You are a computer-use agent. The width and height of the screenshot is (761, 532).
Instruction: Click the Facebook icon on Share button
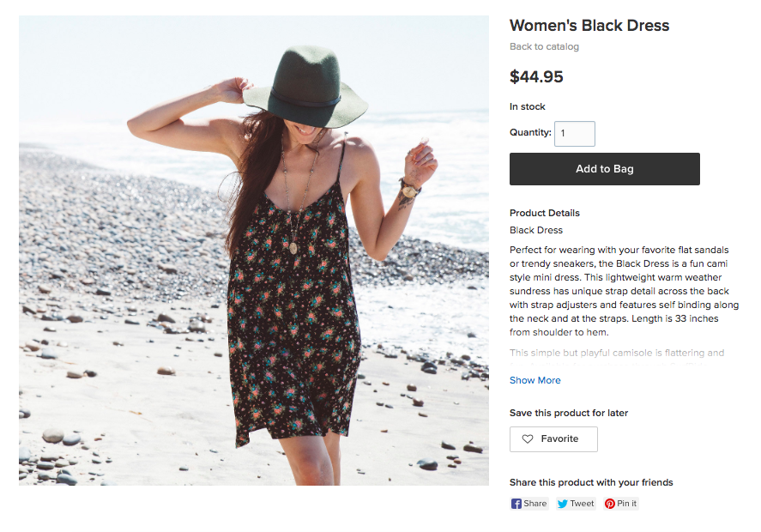coord(516,504)
